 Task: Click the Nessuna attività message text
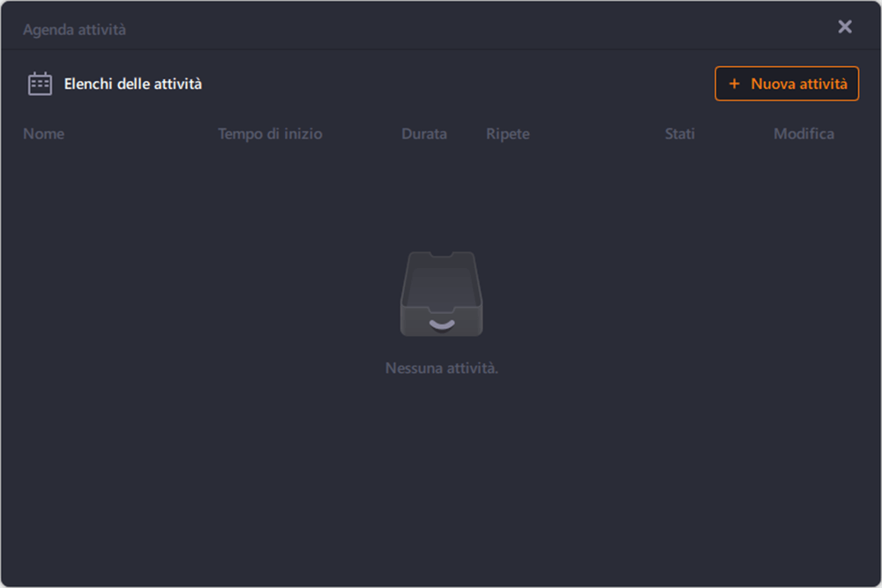442,368
